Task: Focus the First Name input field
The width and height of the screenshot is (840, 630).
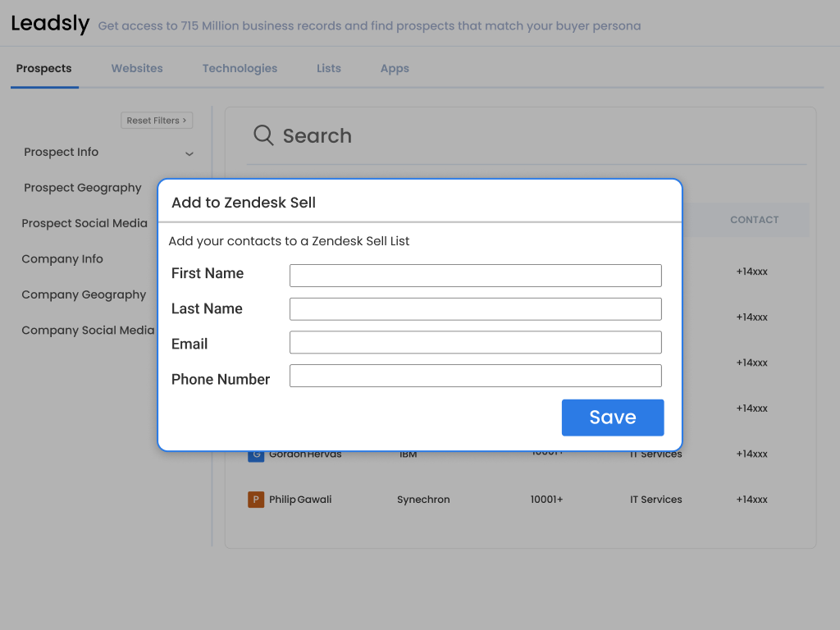Action: [475, 276]
